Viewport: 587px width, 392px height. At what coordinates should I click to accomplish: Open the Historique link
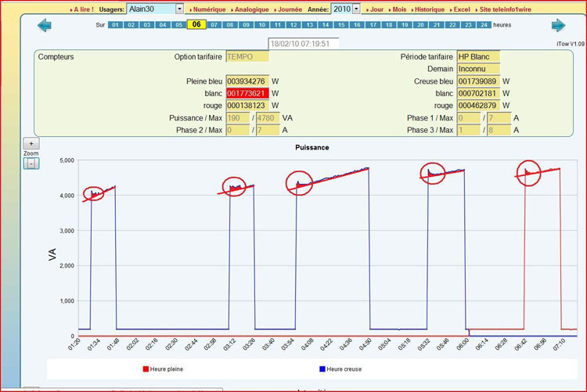(x=429, y=9)
